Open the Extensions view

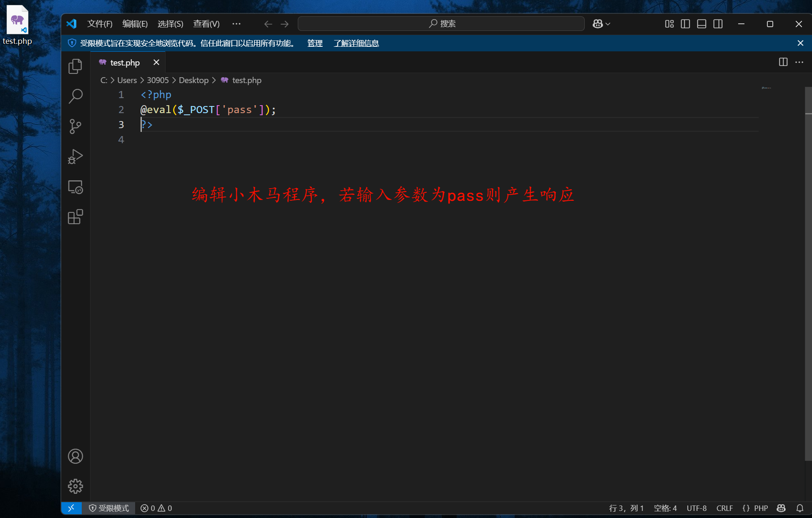[x=75, y=217]
